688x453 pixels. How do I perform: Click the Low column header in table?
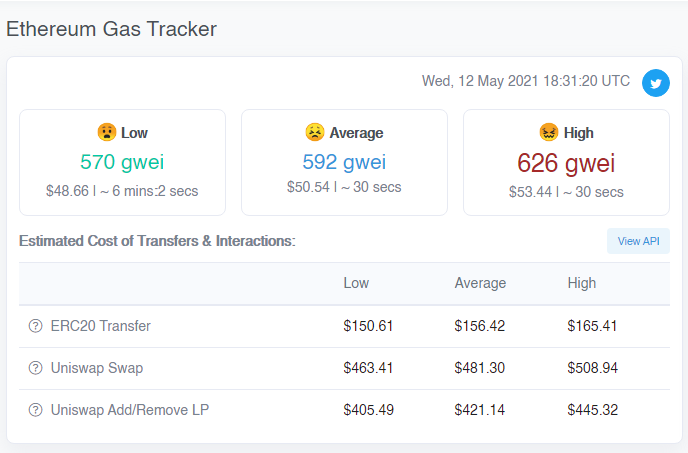pyautogui.click(x=356, y=283)
